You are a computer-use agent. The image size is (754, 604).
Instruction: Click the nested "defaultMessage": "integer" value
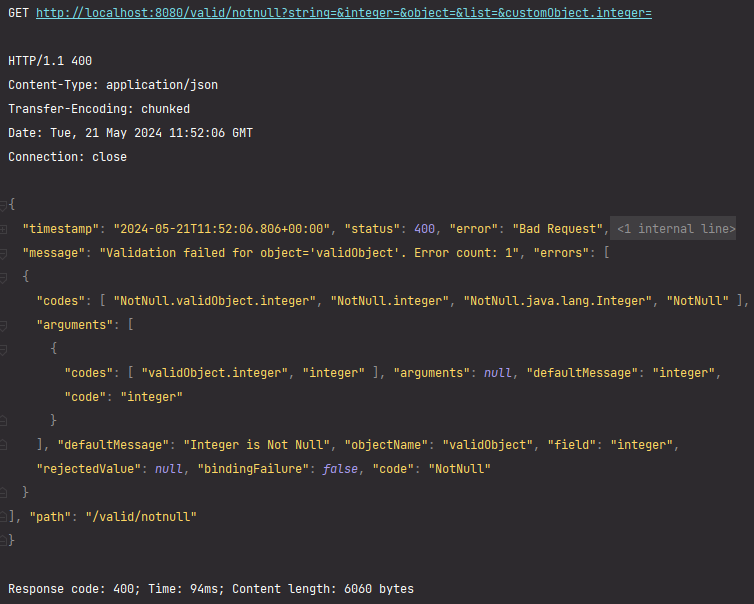click(x=684, y=373)
